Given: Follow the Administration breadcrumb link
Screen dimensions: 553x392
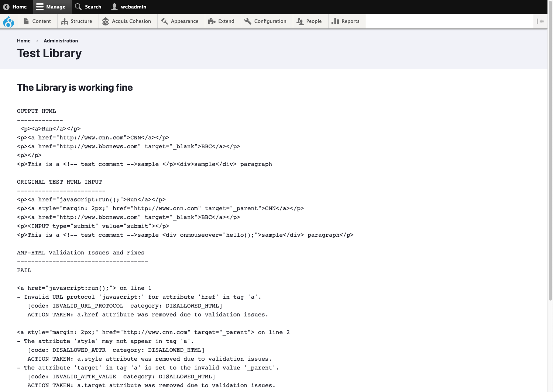Looking at the screenshot, I should coord(61,41).
